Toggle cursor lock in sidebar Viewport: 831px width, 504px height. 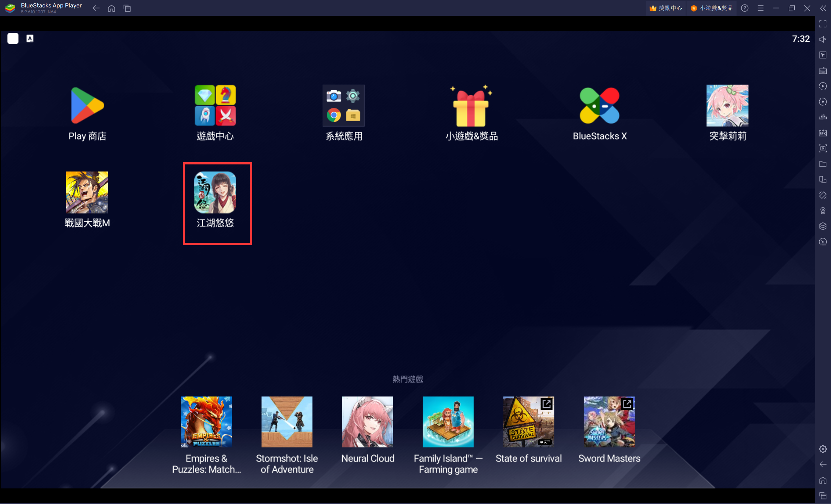pyautogui.click(x=823, y=55)
